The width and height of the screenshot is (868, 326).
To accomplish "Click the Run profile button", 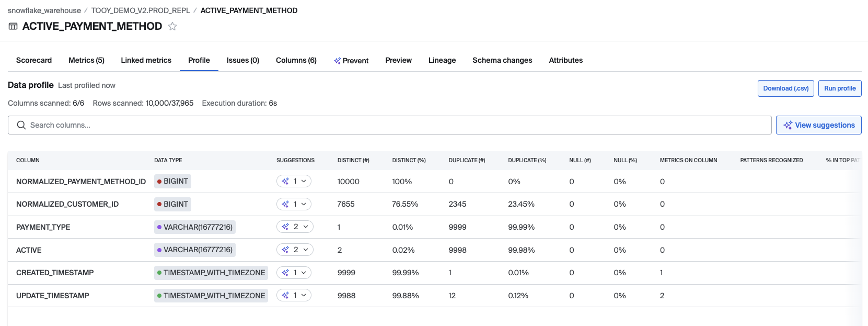I will pyautogui.click(x=840, y=88).
